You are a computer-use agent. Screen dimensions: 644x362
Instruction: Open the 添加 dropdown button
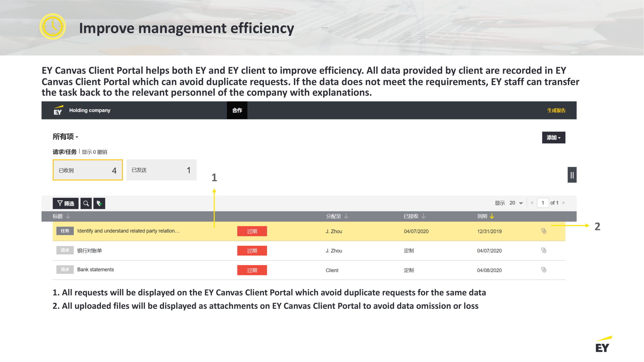click(x=553, y=138)
